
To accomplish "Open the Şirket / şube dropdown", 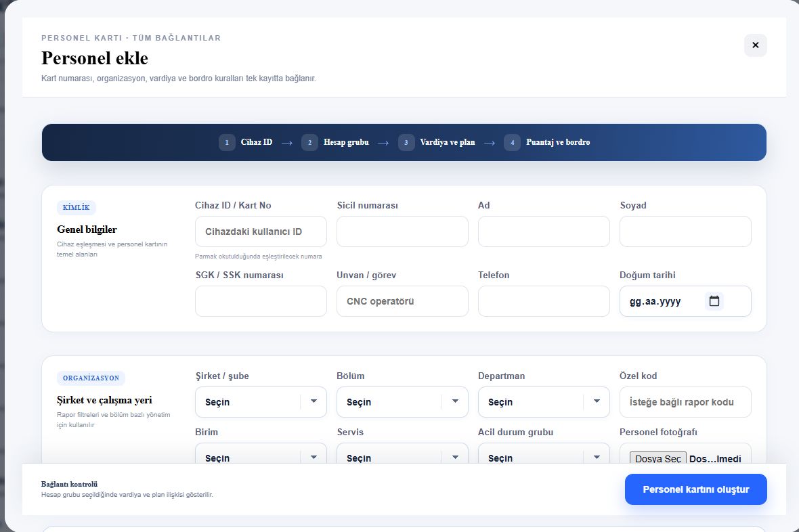I will click(261, 402).
